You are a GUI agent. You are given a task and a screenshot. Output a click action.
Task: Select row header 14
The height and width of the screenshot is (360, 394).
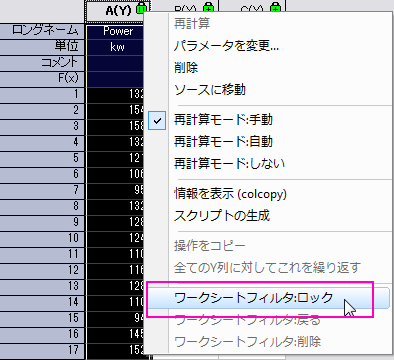[x=43, y=302]
